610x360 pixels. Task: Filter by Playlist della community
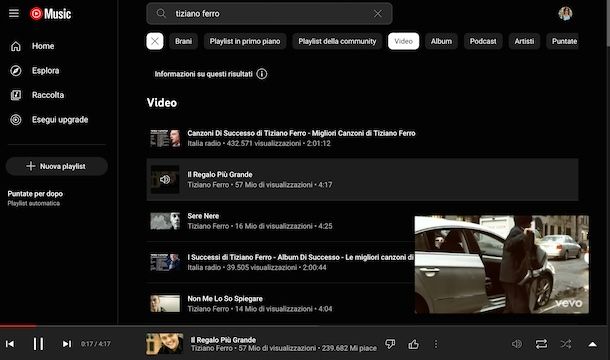coord(337,41)
